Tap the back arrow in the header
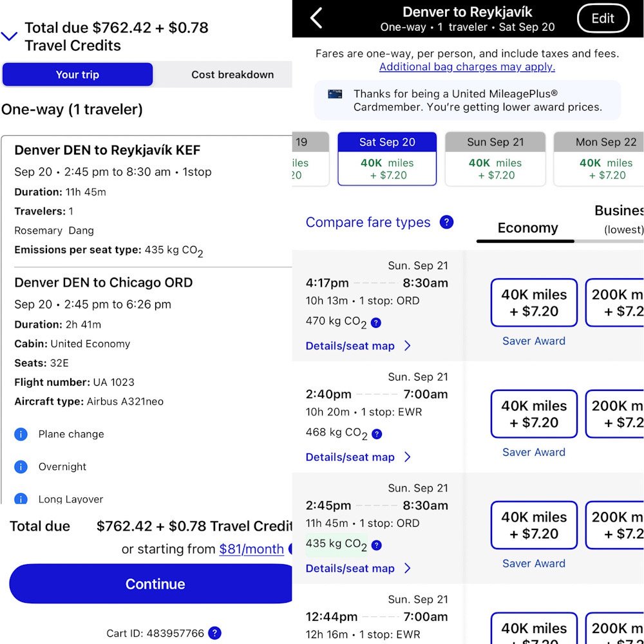Image resolution: width=644 pixels, height=644 pixels. (316, 18)
